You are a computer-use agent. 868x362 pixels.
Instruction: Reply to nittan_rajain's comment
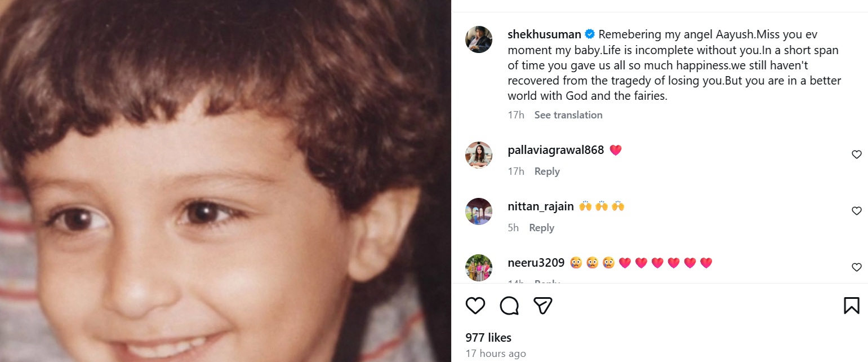(541, 228)
